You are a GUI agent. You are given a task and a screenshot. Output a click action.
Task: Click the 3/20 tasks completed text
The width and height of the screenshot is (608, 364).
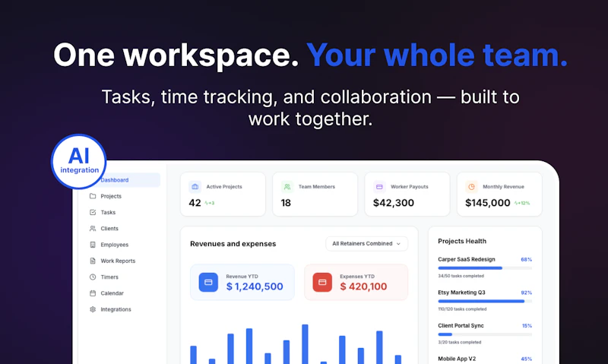point(460,342)
